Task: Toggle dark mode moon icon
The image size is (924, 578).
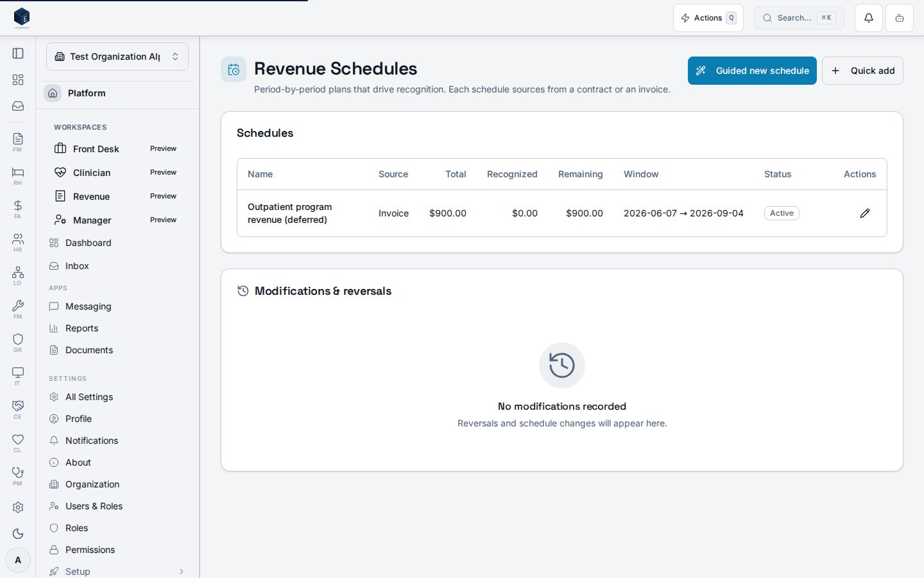Action: (x=18, y=534)
